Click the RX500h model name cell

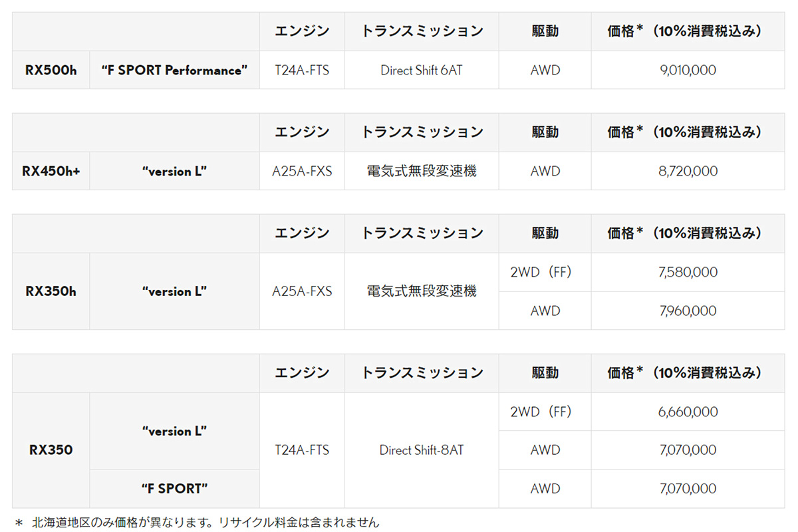click(x=51, y=70)
